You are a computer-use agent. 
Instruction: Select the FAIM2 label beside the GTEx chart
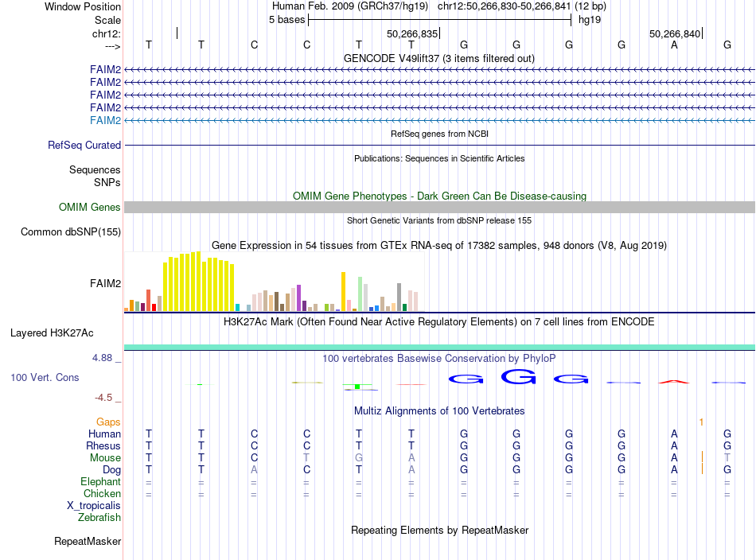click(105, 283)
